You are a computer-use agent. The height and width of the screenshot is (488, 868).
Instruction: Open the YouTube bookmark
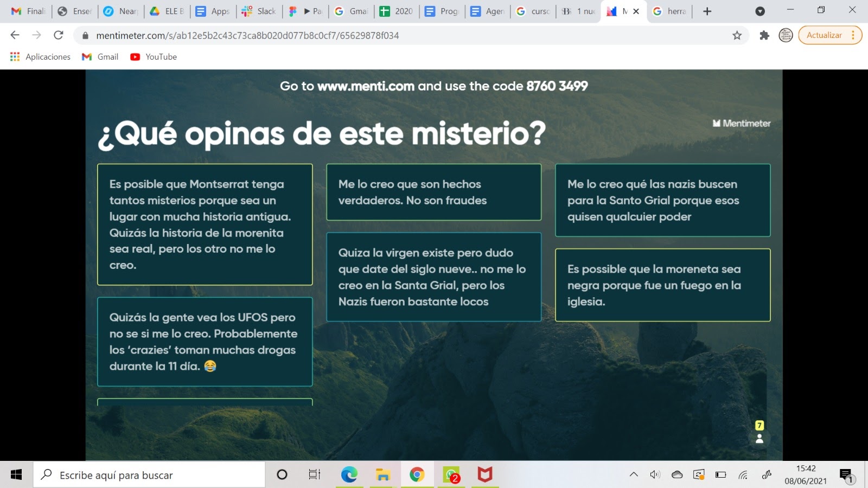[x=154, y=56]
